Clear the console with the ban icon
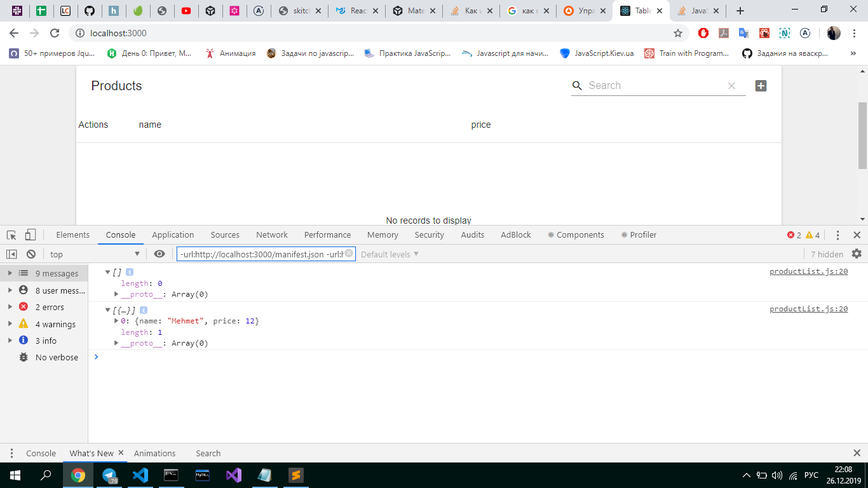868x488 pixels. pyautogui.click(x=31, y=254)
